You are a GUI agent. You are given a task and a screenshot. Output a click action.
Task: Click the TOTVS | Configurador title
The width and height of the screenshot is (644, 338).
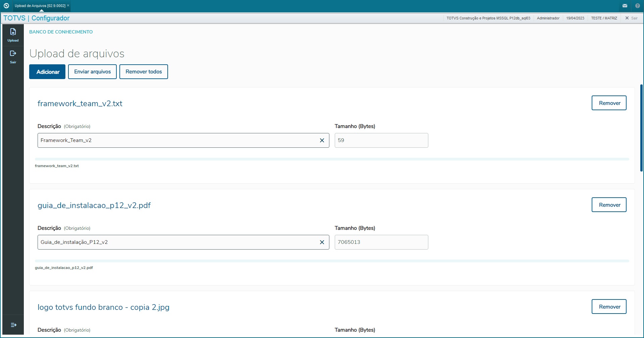coord(37,18)
